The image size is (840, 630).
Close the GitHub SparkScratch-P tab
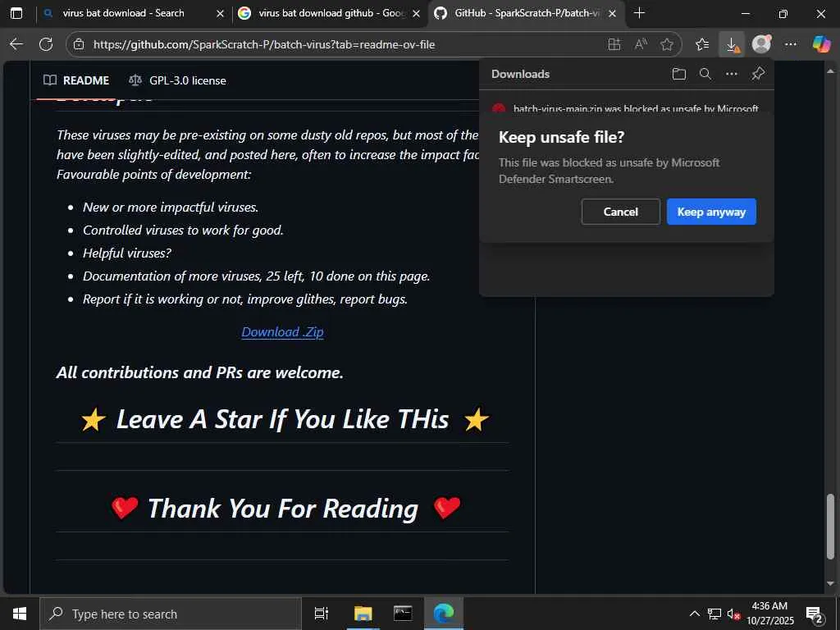[x=613, y=13]
